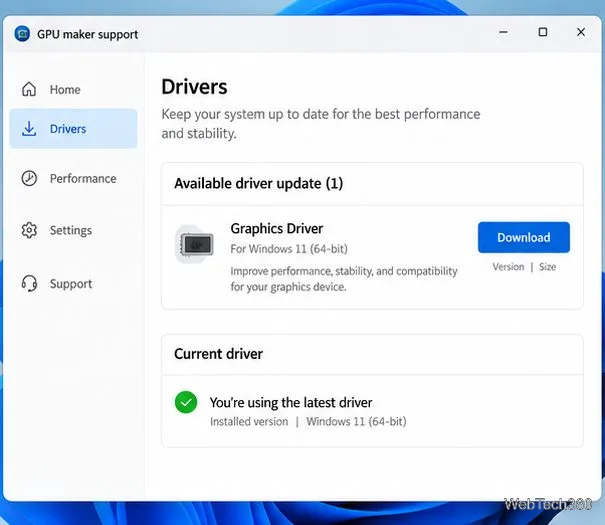Click the 'Installed version' text
605x525 pixels.
coord(249,422)
